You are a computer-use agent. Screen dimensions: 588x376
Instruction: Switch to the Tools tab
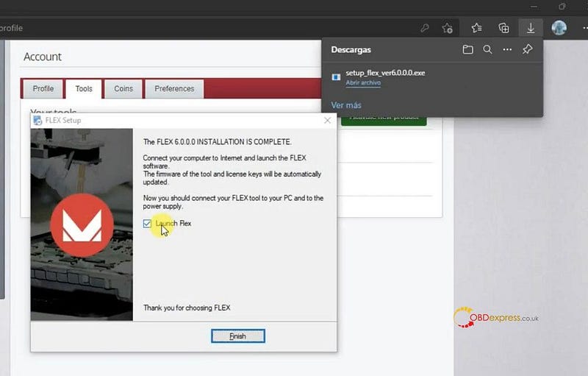84,89
